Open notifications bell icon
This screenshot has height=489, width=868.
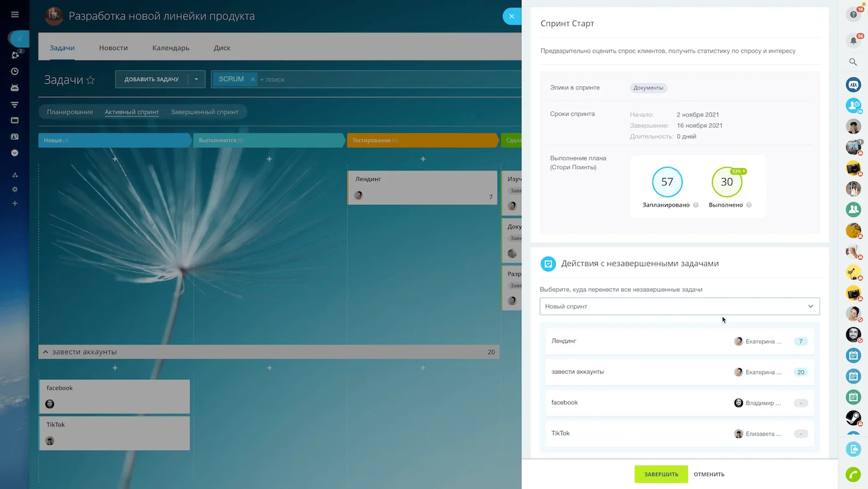(x=853, y=41)
